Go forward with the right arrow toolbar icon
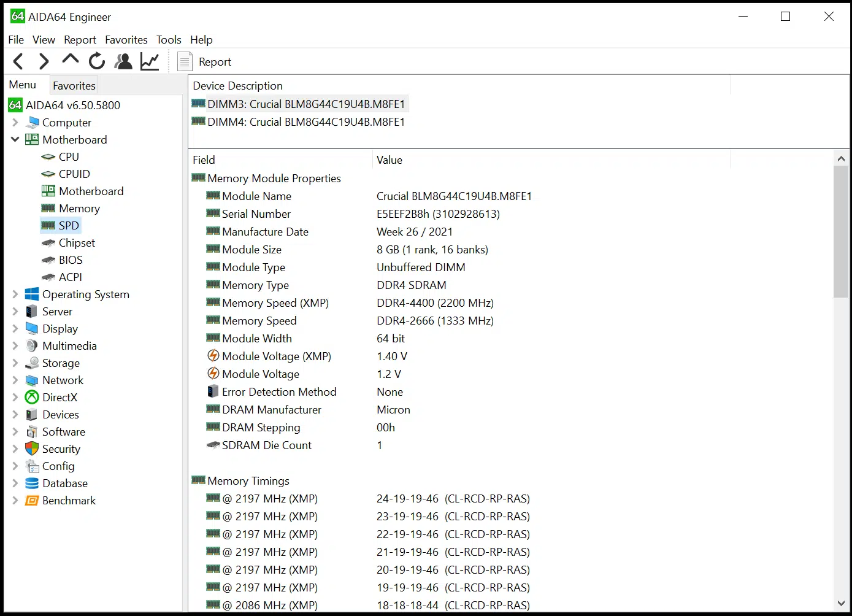This screenshot has height=616, width=852. click(x=44, y=61)
